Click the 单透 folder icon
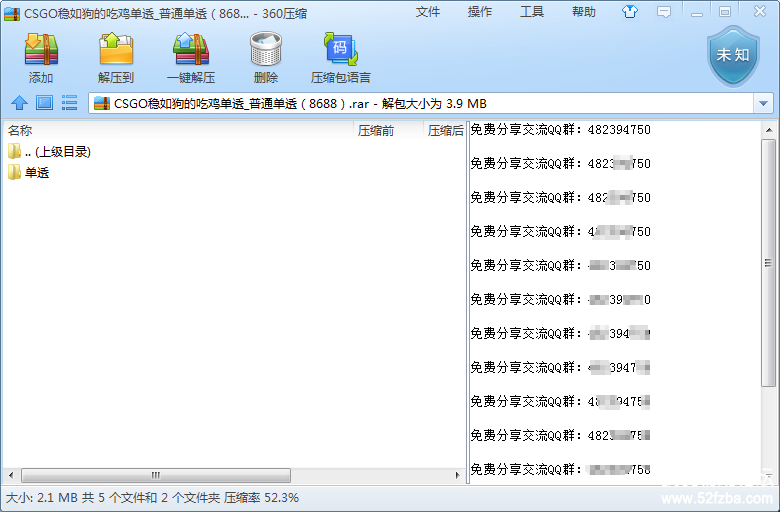Image resolution: width=780 pixels, height=512 pixels. [x=14, y=172]
